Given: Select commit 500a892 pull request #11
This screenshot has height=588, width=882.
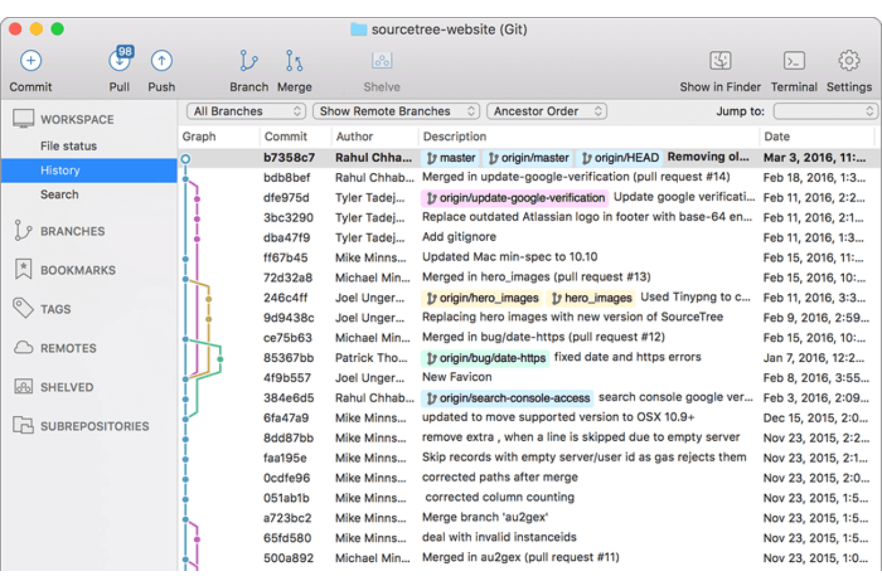Looking at the screenshot, I should click(x=529, y=558).
